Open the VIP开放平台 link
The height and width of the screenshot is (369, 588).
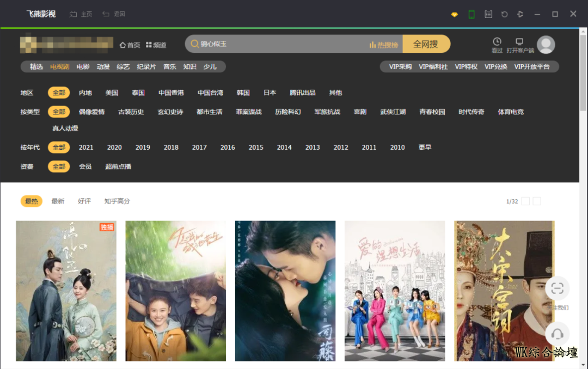(x=532, y=67)
